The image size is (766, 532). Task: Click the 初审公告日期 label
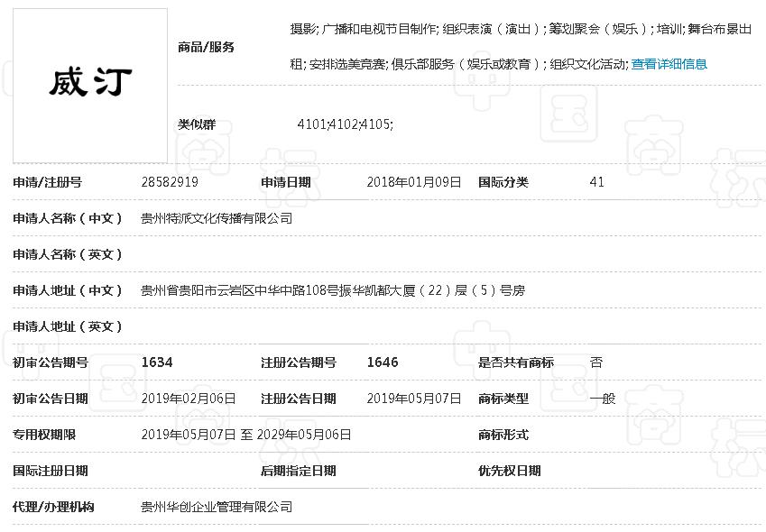51,399
